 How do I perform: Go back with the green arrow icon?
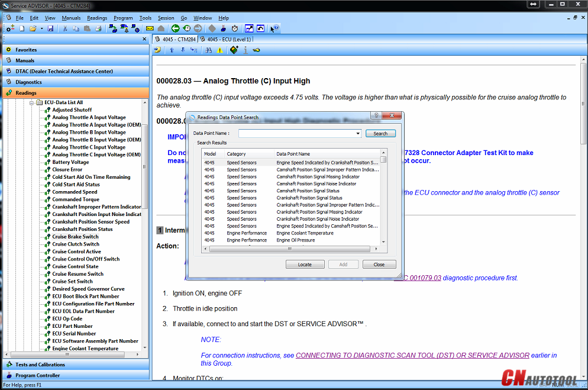(x=176, y=28)
